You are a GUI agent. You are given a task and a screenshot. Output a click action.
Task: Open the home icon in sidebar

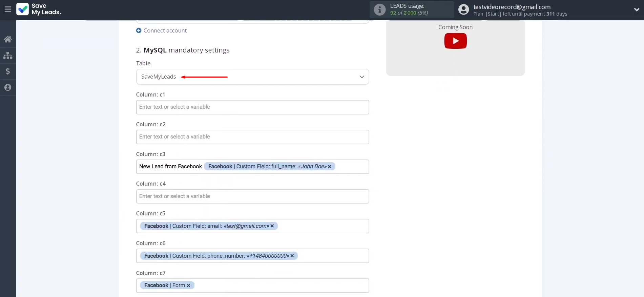tap(8, 39)
